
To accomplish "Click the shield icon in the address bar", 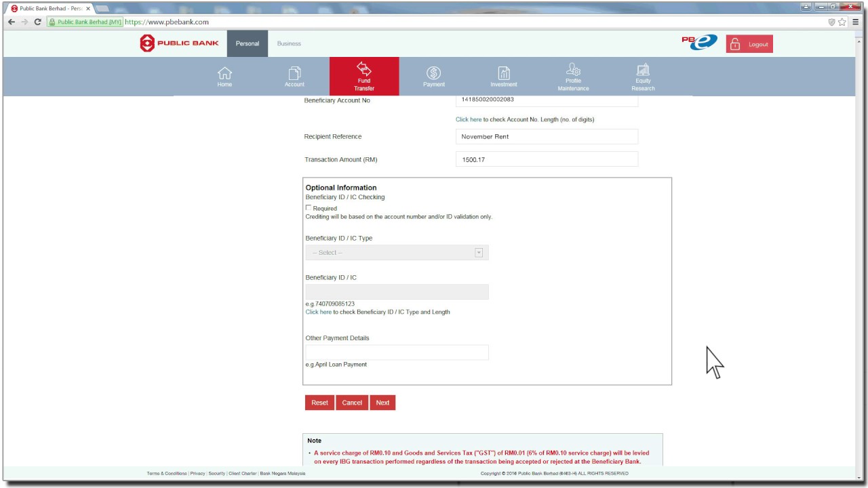I will pos(831,22).
